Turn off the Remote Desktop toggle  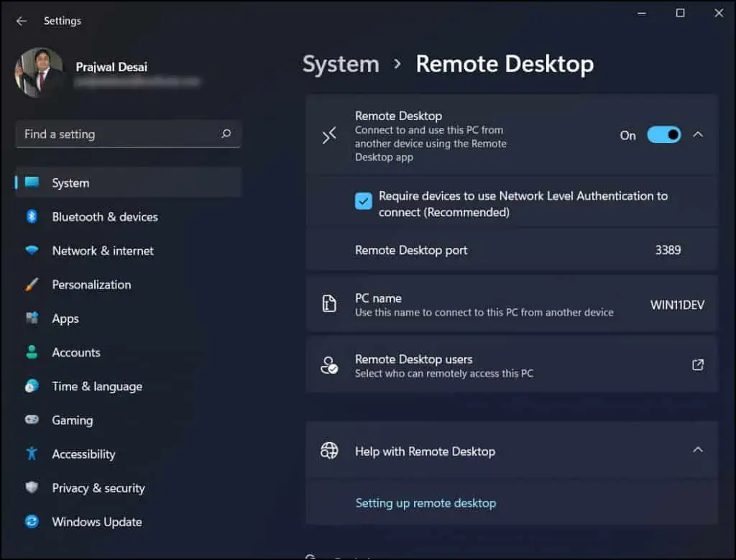[x=663, y=135]
